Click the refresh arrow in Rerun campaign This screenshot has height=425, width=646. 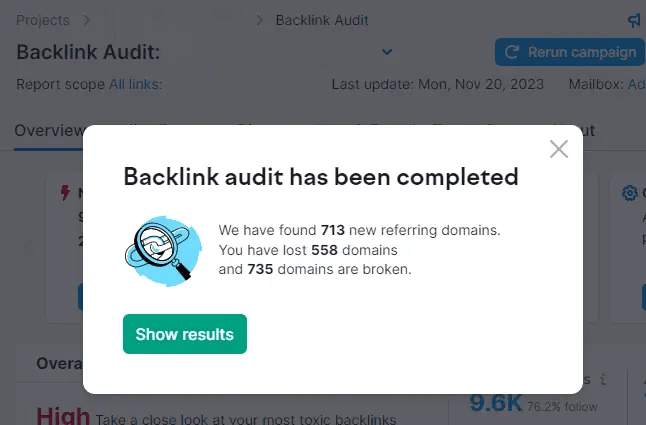512,52
